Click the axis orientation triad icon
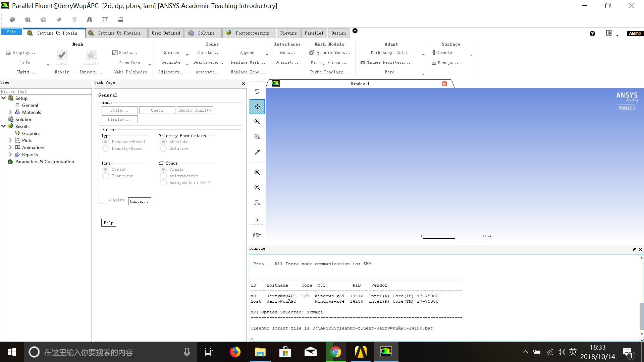Screen dimensions: 644x362 [x=257, y=202]
